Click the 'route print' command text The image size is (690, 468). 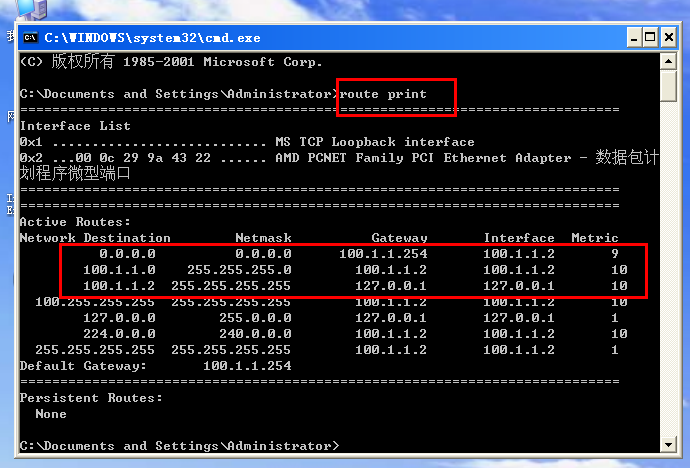[x=383, y=94]
